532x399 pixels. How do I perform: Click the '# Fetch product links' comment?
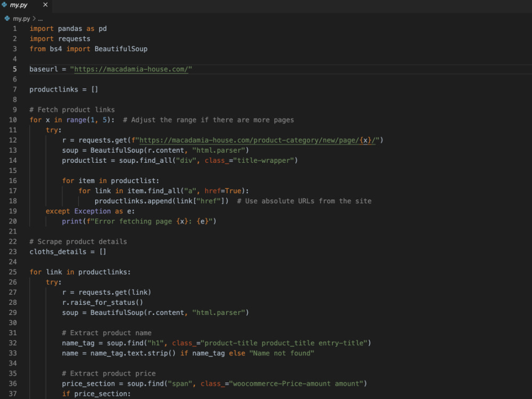[72, 110]
